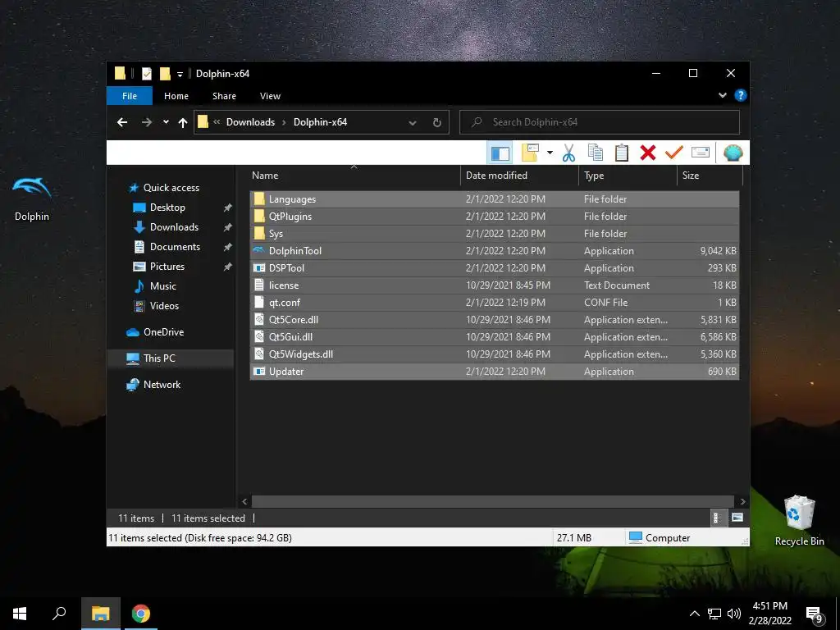Go back with the left arrow
Screen dimensions: 840x630
pyautogui.click(x=122, y=122)
